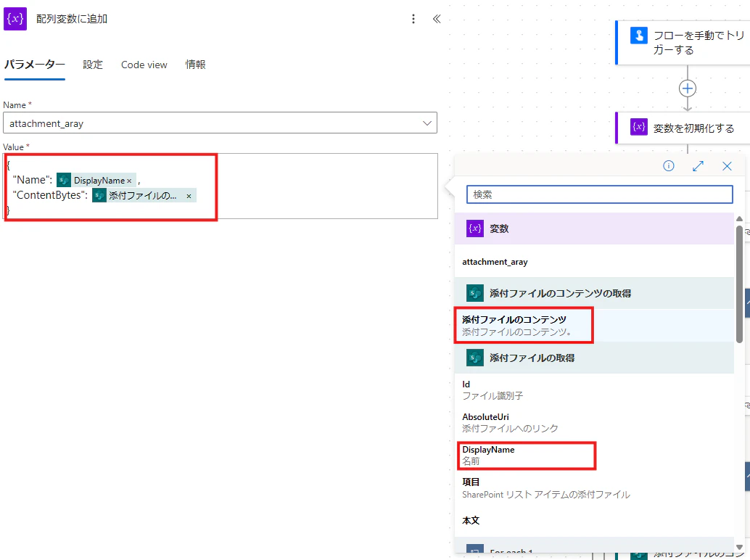750x560 pixels.
Task: Click the dynamic content list scrollbar
Action: 739,284
